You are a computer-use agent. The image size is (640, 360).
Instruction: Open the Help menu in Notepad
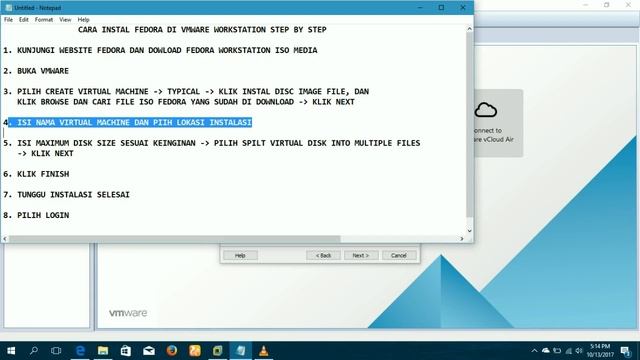83,20
